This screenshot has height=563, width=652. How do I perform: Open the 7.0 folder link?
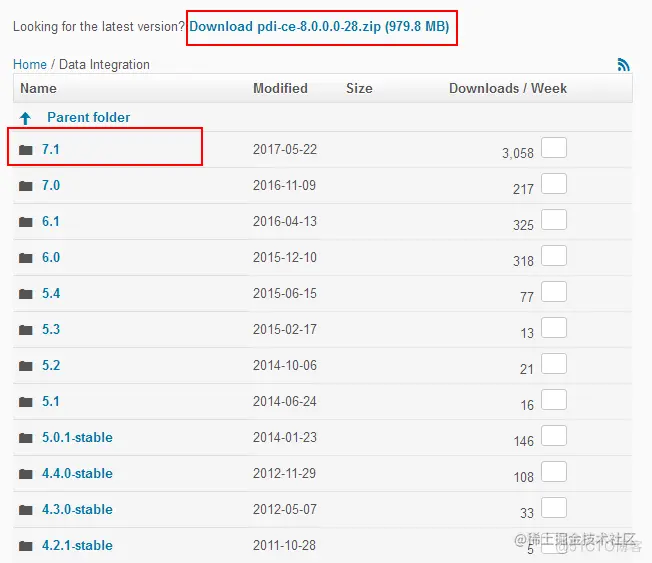[51, 185]
